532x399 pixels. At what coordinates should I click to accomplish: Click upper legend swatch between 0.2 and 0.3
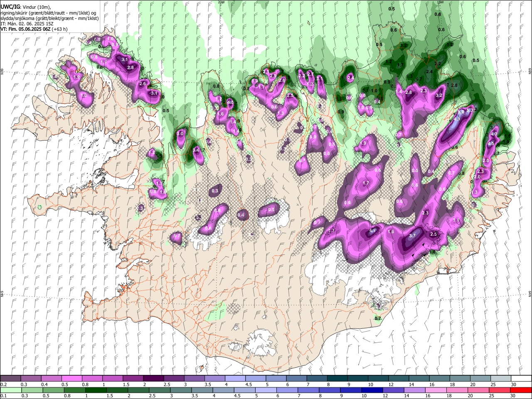(11, 379)
